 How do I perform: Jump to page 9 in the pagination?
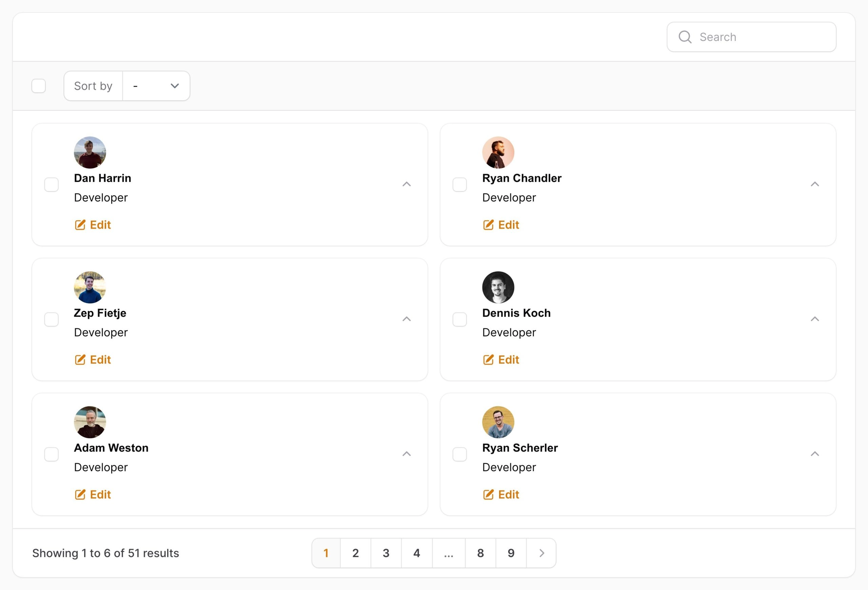(511, 553)
